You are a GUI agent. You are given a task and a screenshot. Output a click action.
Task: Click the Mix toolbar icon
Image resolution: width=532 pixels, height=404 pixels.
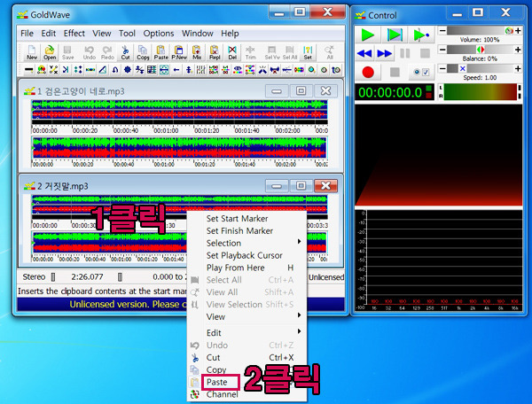[197, 52]
